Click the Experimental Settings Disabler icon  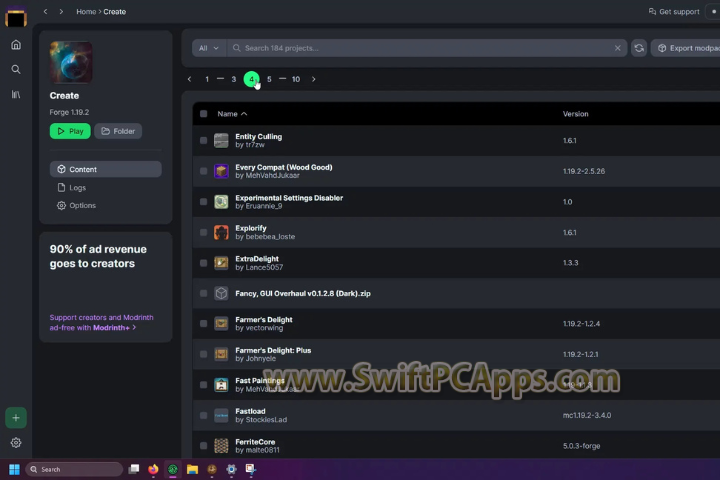click(x=221, y=202)
